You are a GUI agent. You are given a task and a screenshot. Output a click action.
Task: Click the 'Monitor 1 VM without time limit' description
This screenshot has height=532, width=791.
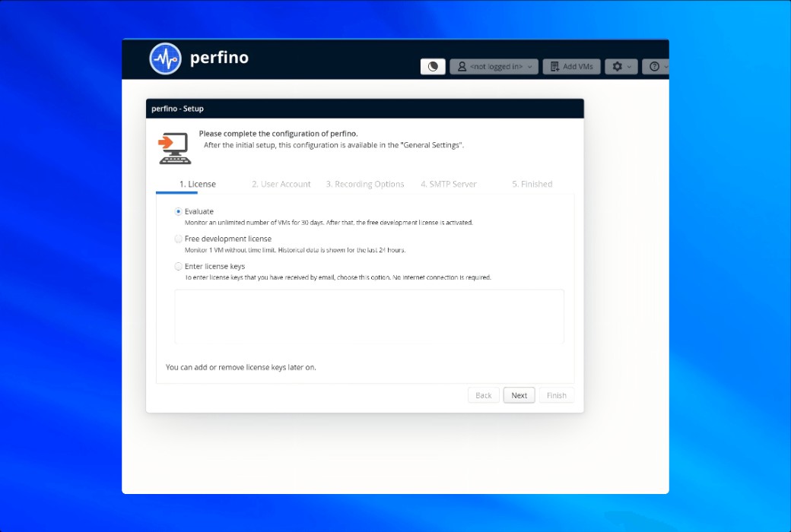[x=295, y=250]
